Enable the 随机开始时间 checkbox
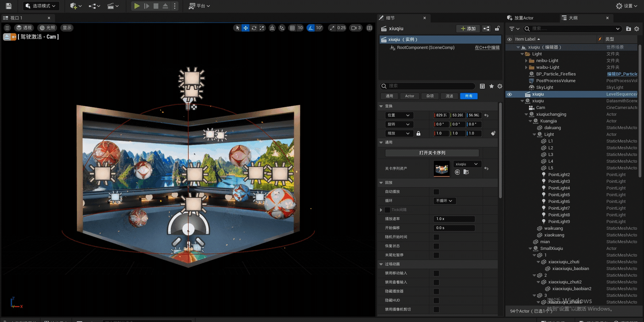The height and width of the screenshot is (322, 644). tap(436, 237)
